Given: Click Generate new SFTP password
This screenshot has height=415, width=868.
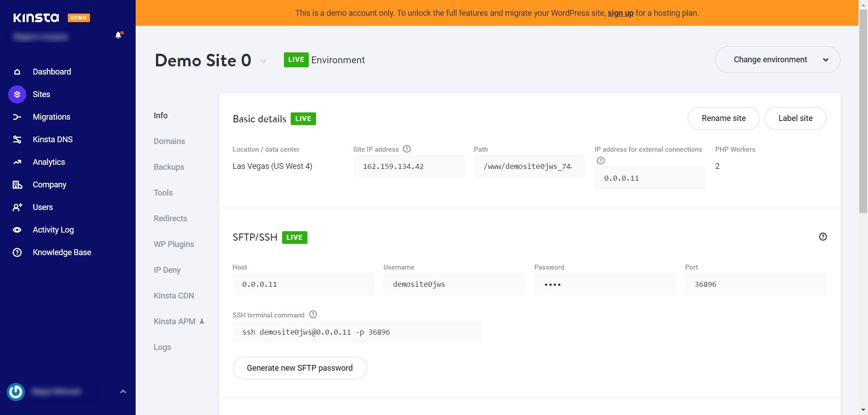Looking at the screenshot, I should (x=300, y=368).
